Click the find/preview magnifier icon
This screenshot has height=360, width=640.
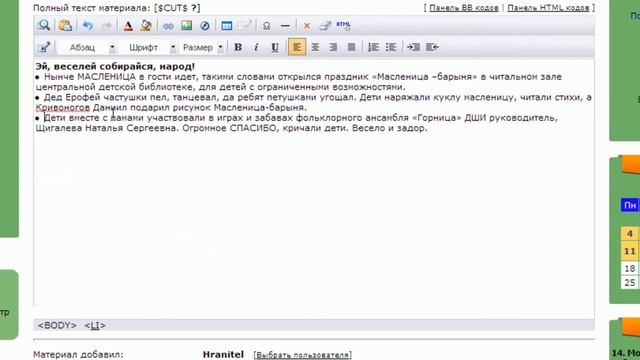(x=43, y=25)
